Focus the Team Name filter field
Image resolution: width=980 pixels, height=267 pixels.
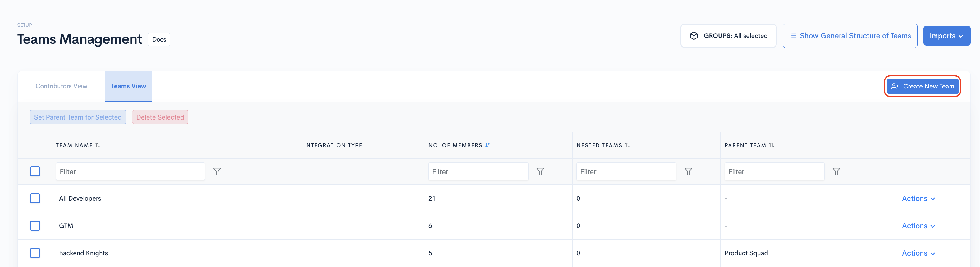[130, 172]
